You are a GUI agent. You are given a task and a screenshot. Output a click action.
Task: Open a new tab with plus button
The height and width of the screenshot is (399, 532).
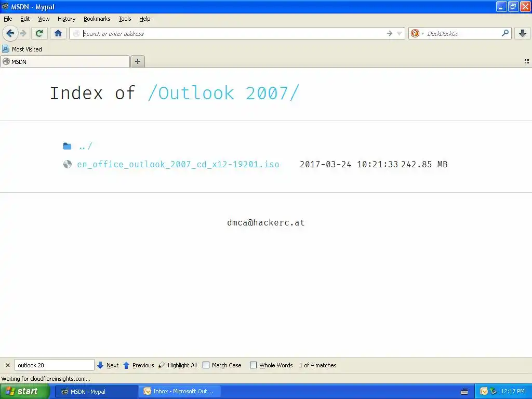click(137, 61)
